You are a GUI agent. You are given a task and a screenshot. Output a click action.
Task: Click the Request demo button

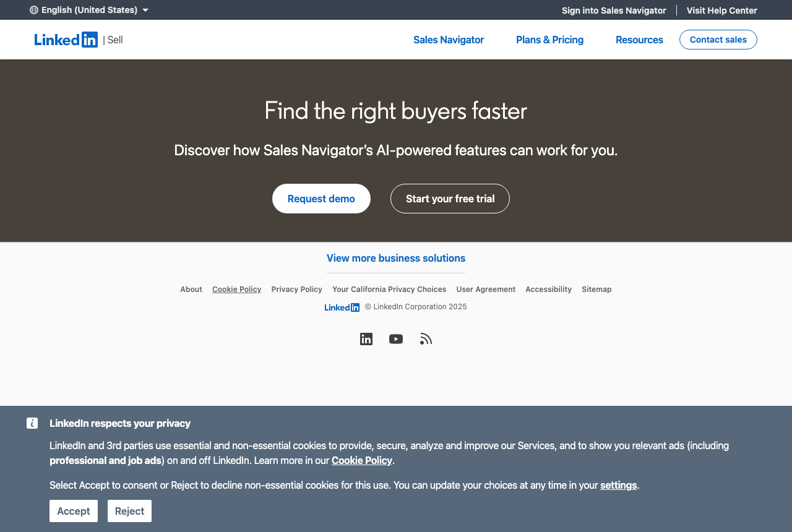click(x=321, y=199)
